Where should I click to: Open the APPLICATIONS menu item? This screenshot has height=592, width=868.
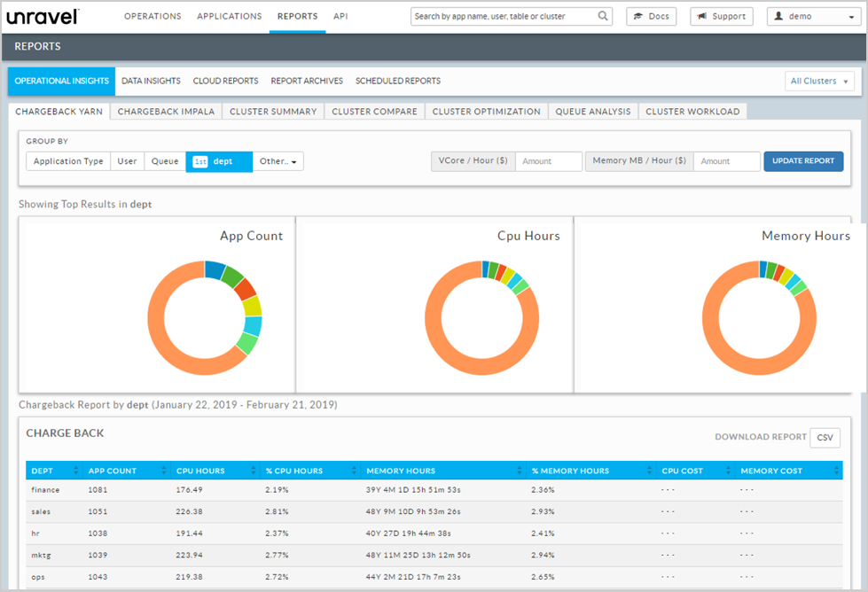pyautogui.click(x=229, y=16)
